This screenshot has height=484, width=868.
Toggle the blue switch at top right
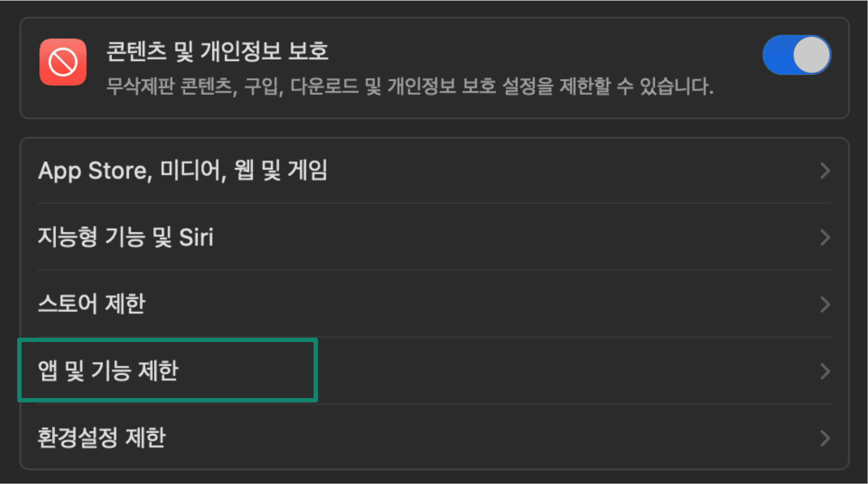click(x=796, y=56)
